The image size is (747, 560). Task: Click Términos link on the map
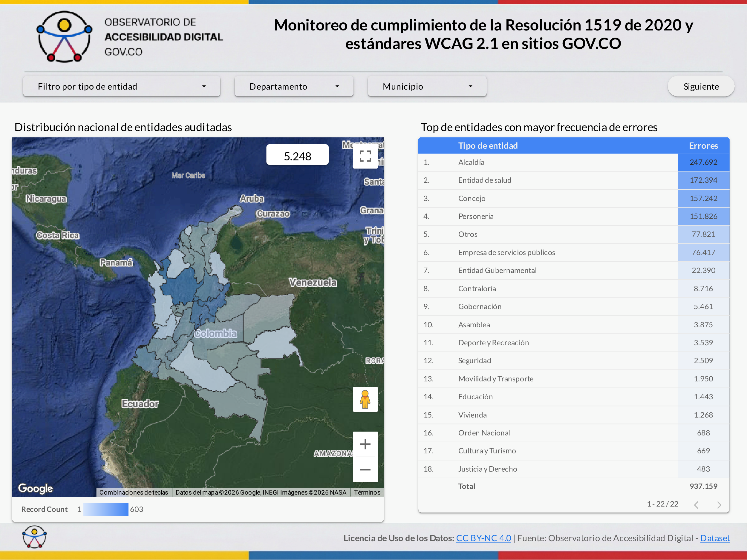(x=367, y=493)
